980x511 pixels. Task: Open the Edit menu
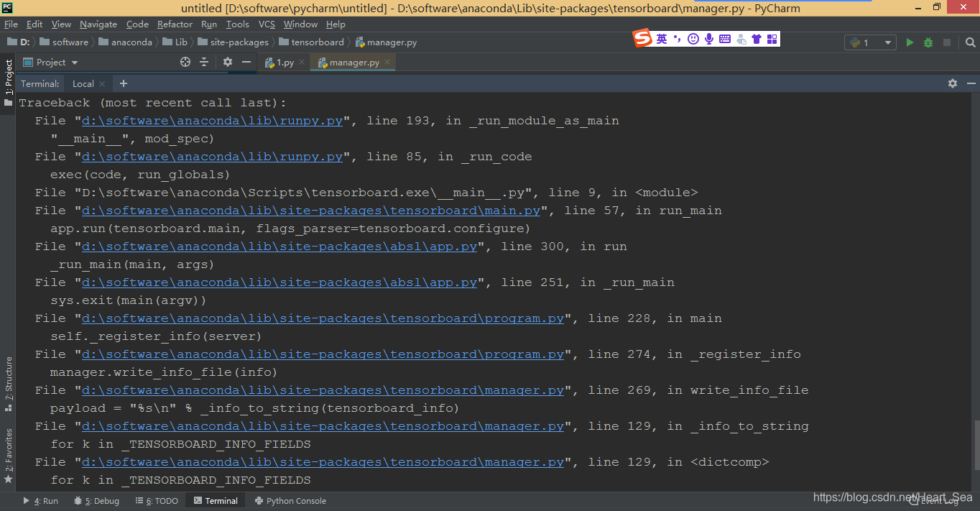coord(34,24)
